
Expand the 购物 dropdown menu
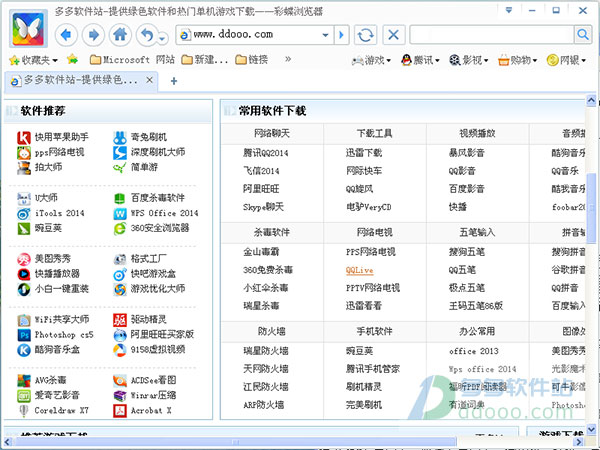point(518,60)
